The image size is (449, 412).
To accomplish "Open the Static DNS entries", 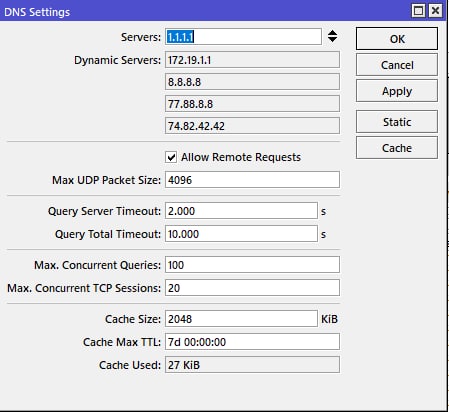I will pos(397,122).
